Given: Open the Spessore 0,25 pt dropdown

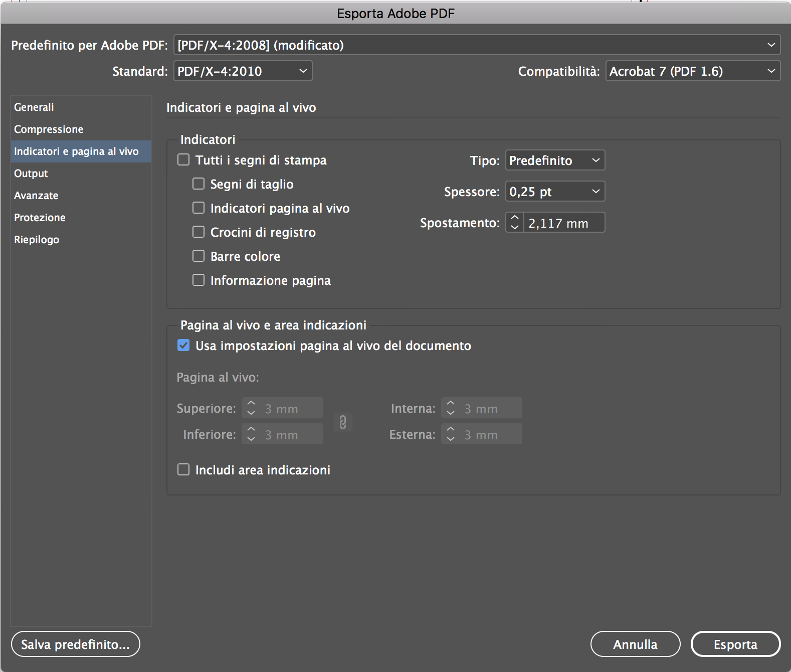Looking at the screenshot, I should (555, 191).
